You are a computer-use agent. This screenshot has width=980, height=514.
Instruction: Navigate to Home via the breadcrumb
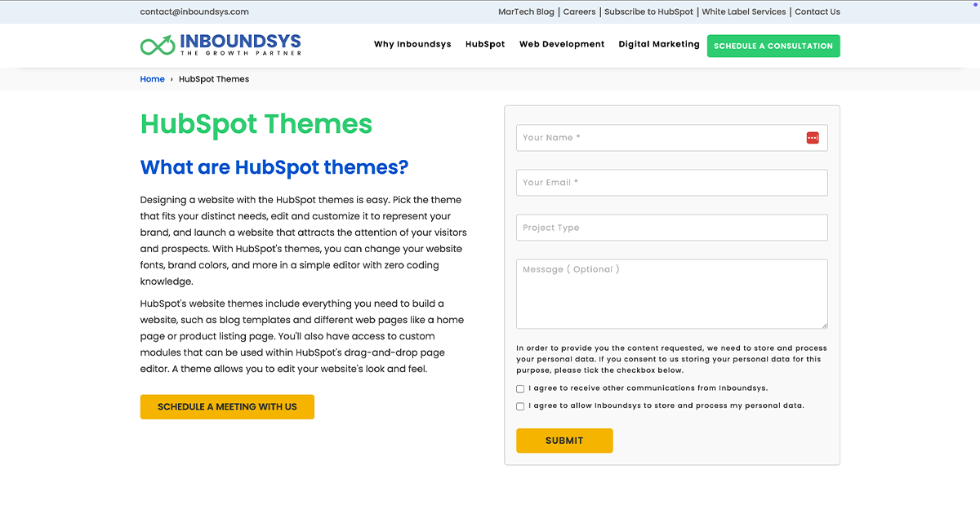[x=152, y=79]
